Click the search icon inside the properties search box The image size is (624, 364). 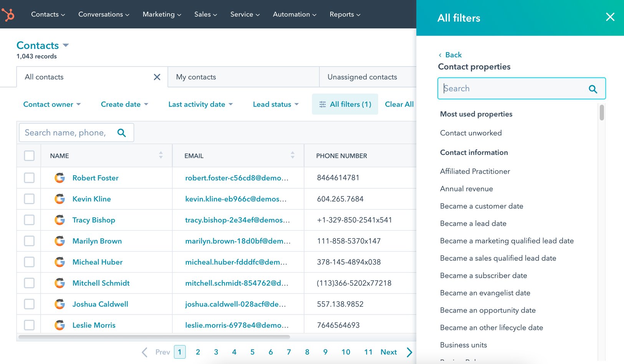pos(593,89)
